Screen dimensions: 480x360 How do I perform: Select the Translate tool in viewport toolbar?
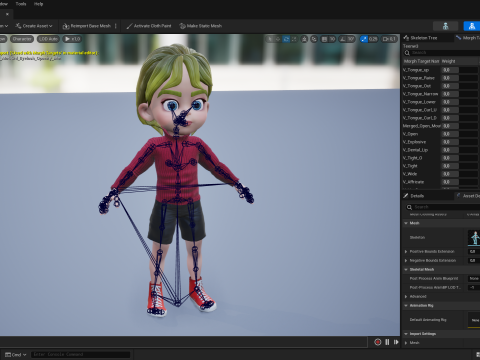pyautogui.click(x=278, y=39)
